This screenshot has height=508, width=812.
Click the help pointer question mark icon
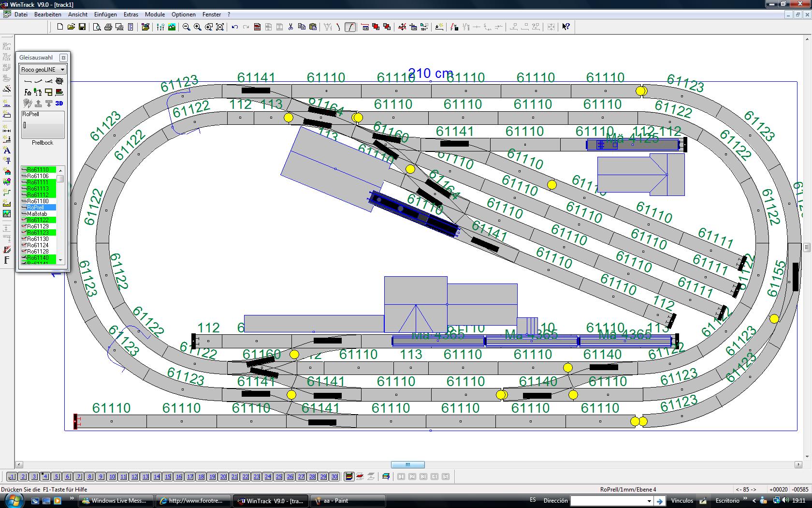566,27
